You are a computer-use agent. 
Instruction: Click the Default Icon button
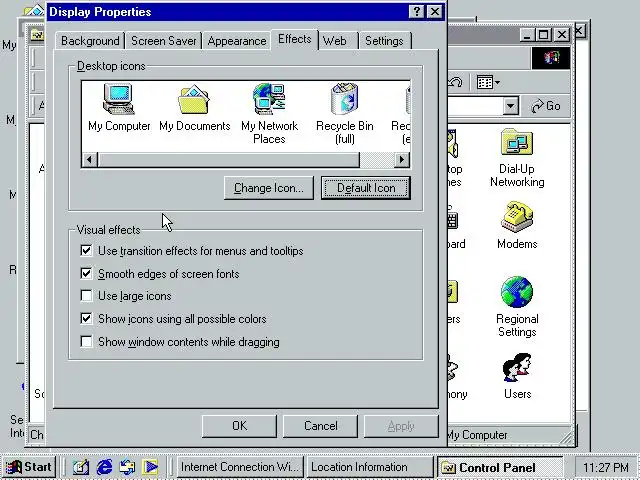[366, 188]
